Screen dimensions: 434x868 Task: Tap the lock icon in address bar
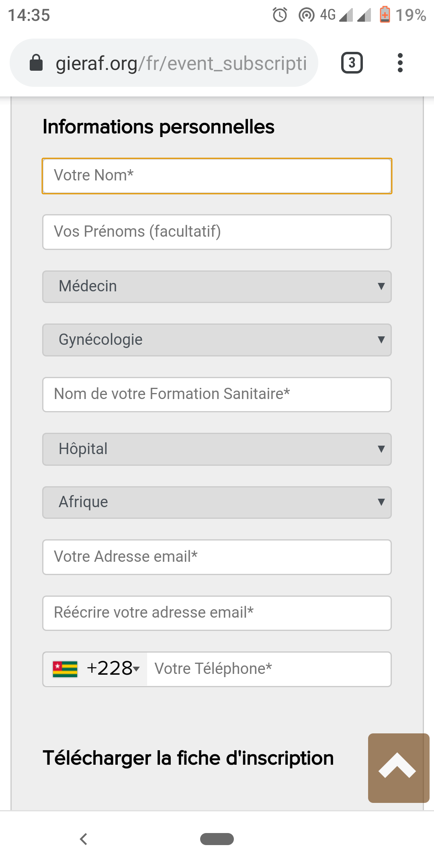[36, 63]
